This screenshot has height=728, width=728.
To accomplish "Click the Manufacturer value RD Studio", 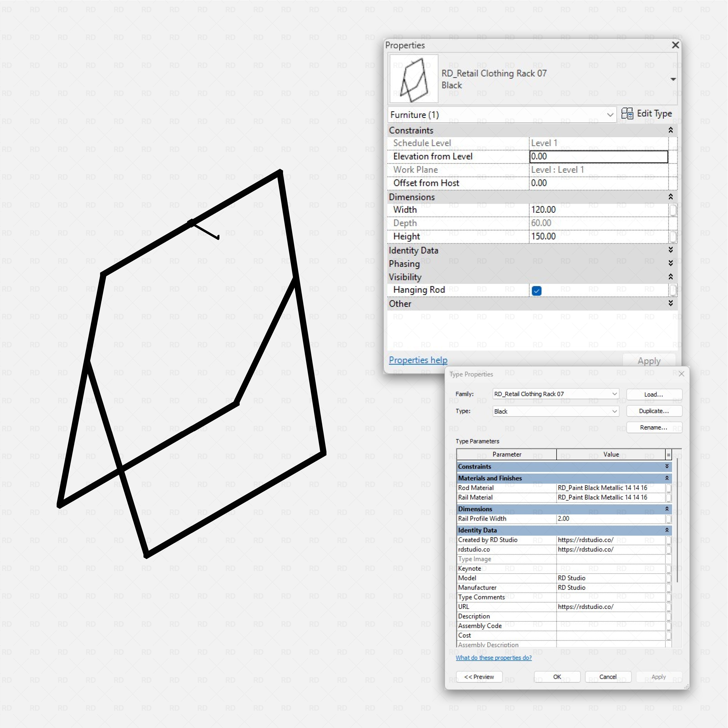I will click(x=611, y=587).
